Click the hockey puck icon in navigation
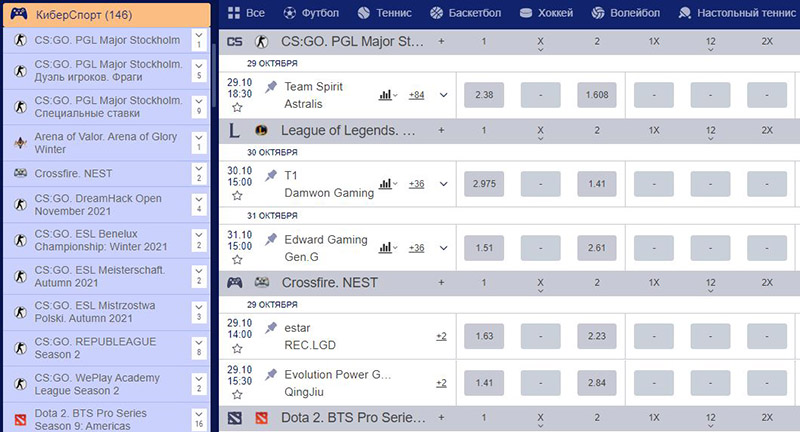 526,13
